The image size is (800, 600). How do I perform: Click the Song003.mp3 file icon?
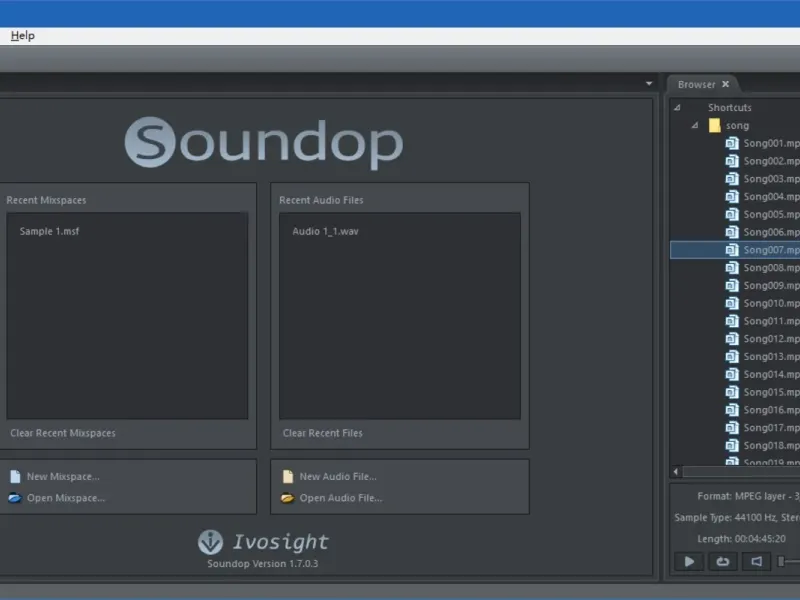[732, 179]
